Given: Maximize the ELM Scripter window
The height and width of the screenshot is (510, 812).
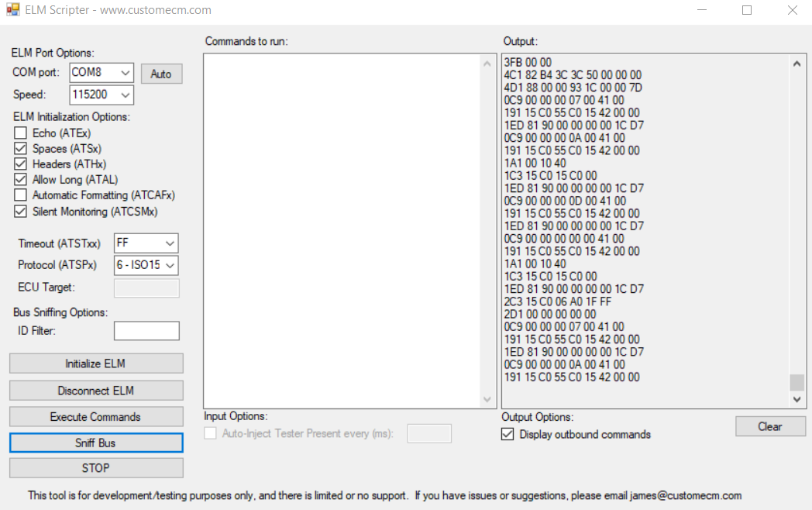Looking at the screenshot, I should tap(747, 10).
